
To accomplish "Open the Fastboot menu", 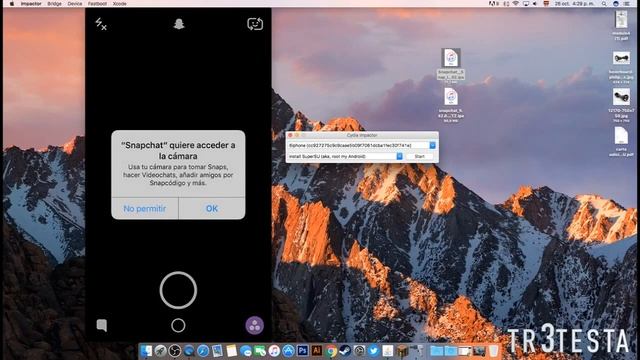I will (x=97, y=4).
